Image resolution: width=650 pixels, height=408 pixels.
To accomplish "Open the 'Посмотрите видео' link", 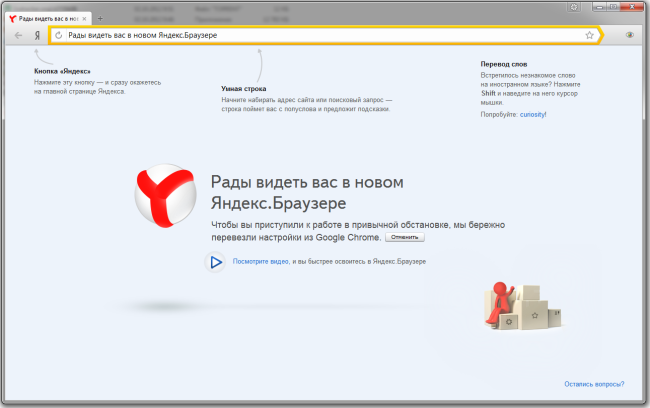I will [x=261, y=262].
